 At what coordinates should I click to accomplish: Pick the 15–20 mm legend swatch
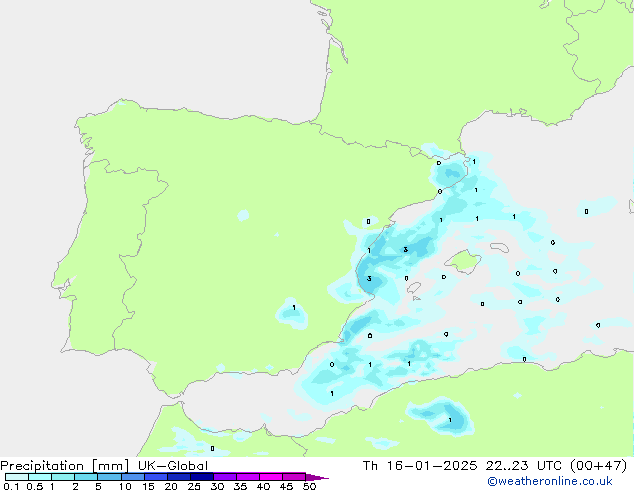coord(156,477)
